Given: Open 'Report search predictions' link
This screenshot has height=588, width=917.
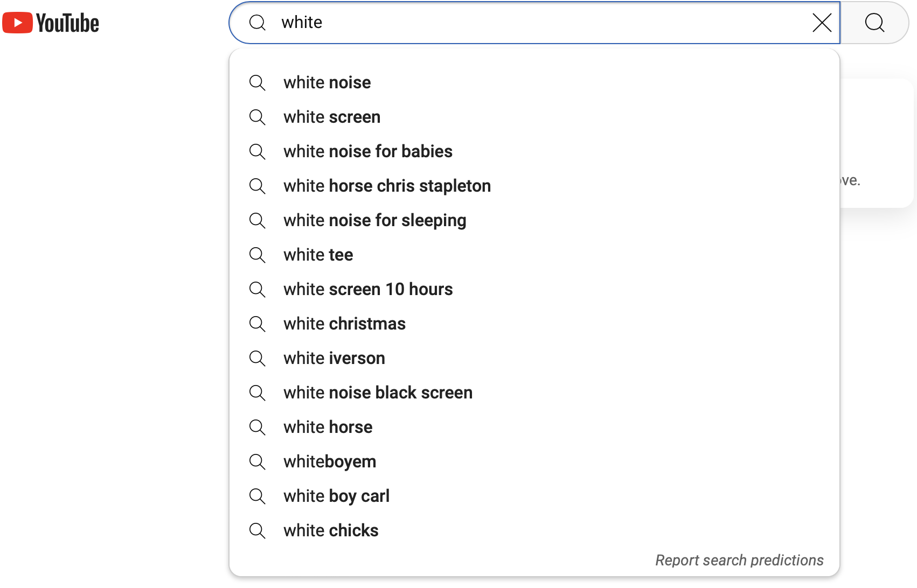Looking at the screenshot, I should pyautogui.click(x=739, y=560).
